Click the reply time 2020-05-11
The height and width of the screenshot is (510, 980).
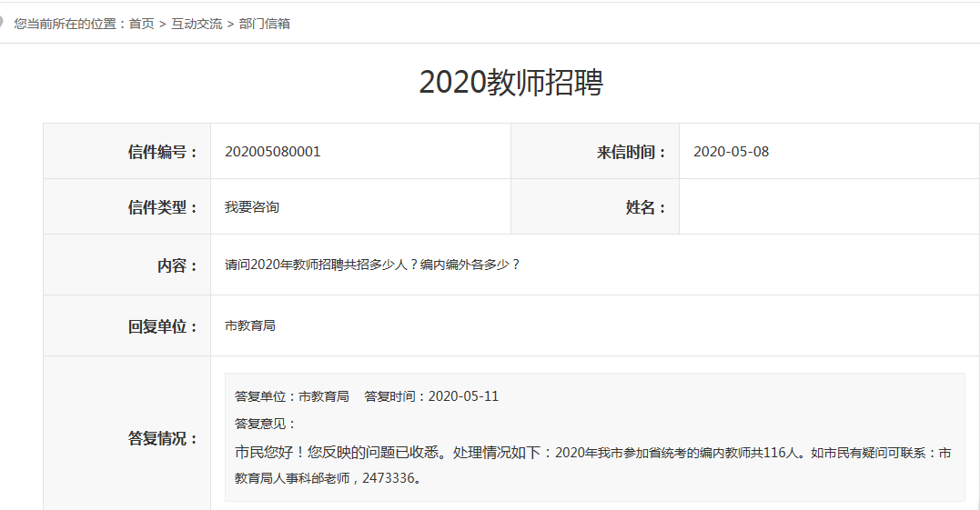coord(463,396)
